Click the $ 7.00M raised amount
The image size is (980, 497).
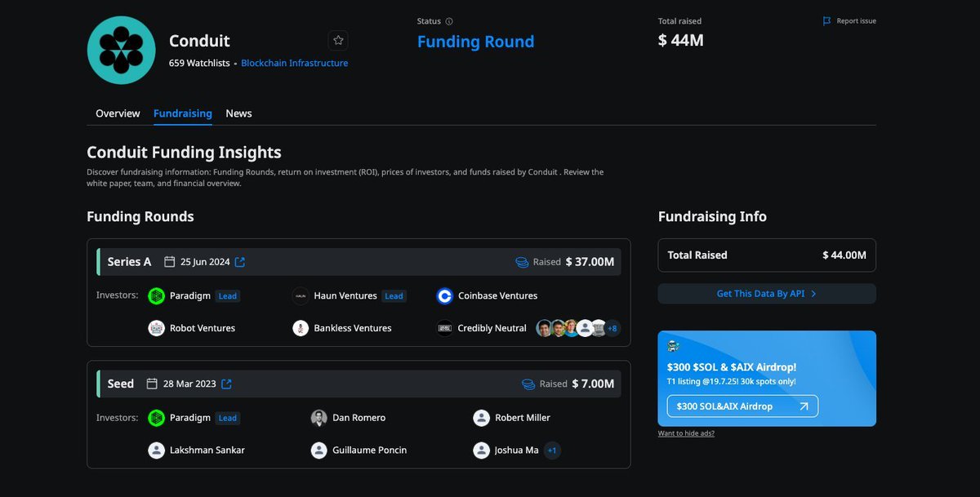pyautogui.click(x=593, y=384)
